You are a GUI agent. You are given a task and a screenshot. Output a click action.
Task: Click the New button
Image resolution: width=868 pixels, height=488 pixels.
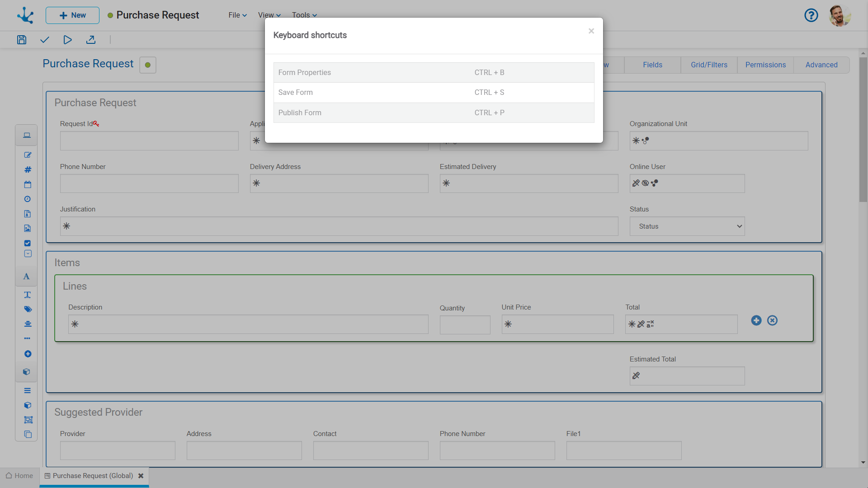coord(72,15)
